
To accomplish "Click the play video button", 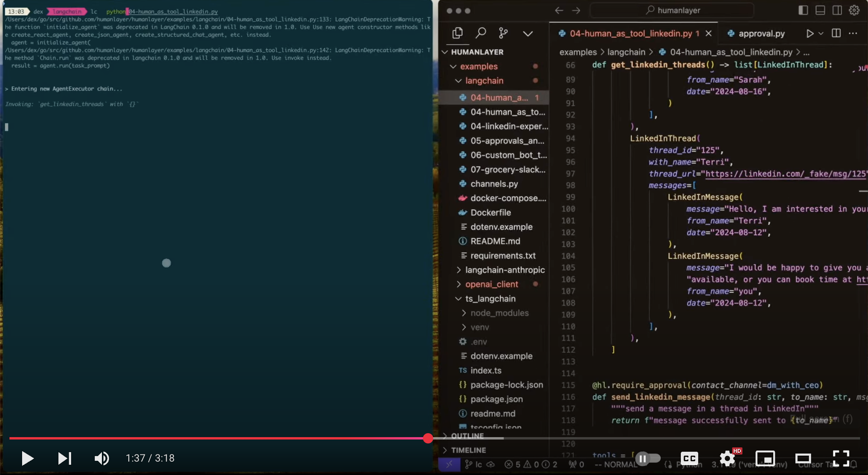I will tap(27, 458).
